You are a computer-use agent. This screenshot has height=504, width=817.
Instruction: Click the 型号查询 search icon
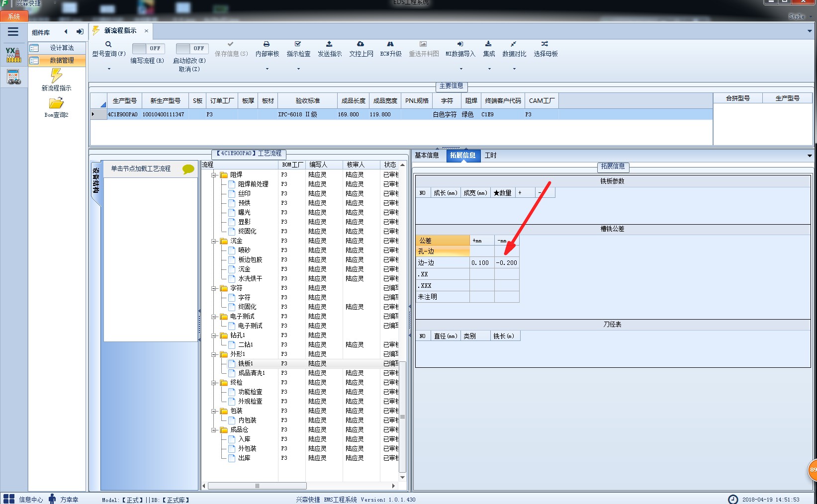pyautogui.click(x=108, y=44)
